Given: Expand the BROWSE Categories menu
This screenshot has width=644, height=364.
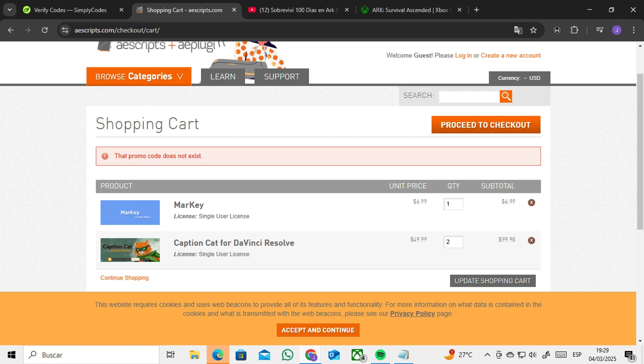Looking at the screenshot, I should click(x=139, y=76).
